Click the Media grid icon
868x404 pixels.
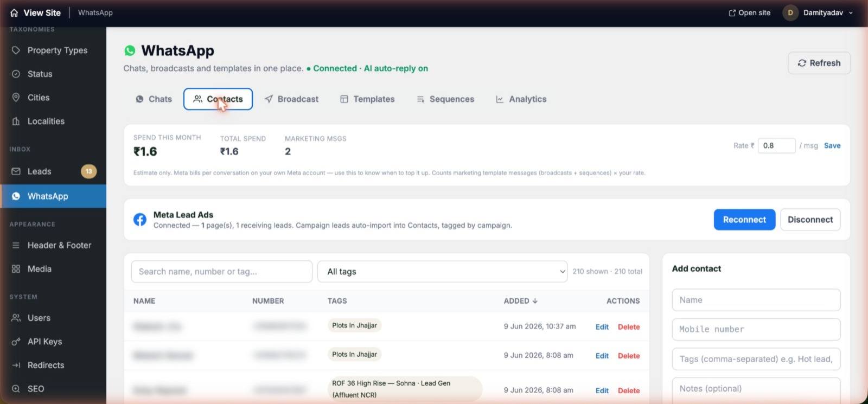[16, 269]
